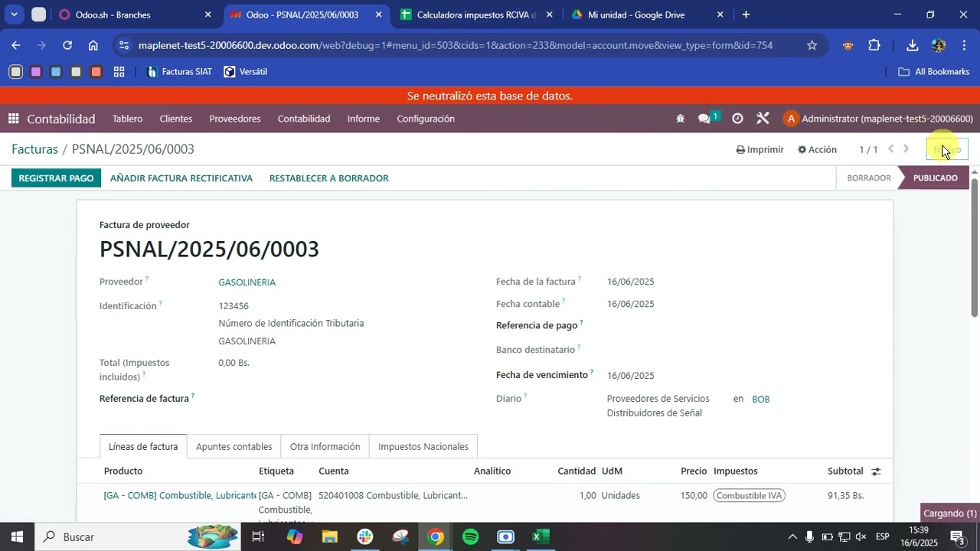Open Slack from taskbar
980x551 pixels.
point(364,536)
